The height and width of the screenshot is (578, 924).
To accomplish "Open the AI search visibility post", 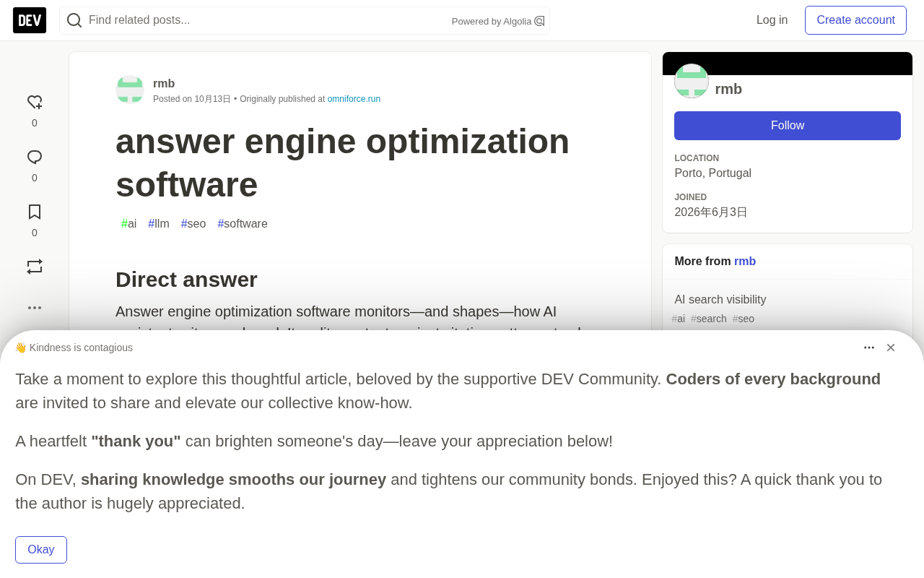I will [x=720, y=300].
